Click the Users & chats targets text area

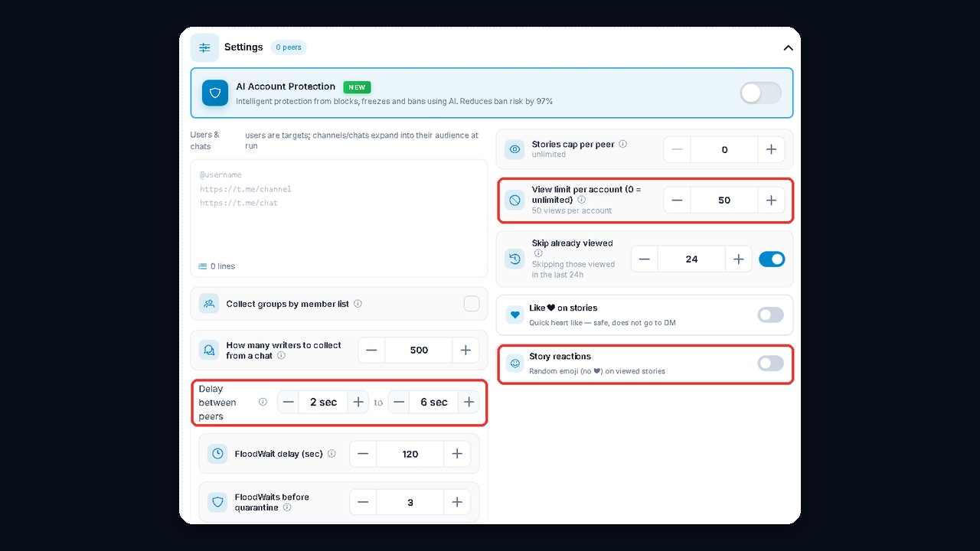click(x=338, y=218)
